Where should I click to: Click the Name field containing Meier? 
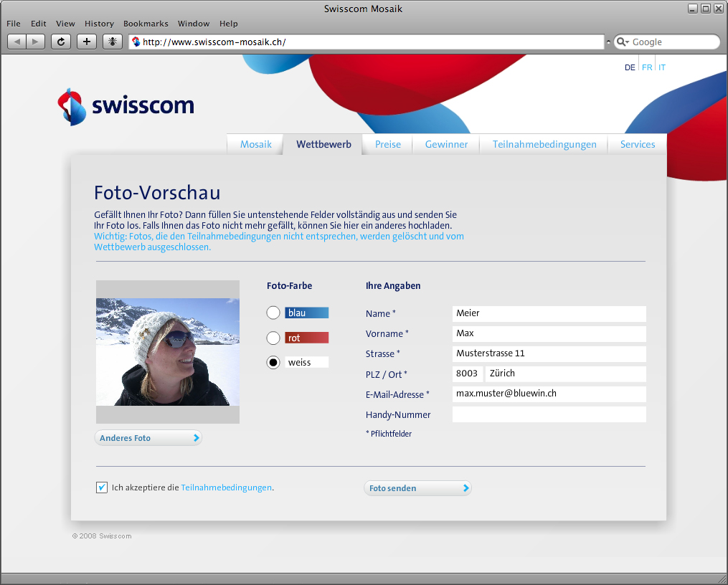click(x=549, y=314)
